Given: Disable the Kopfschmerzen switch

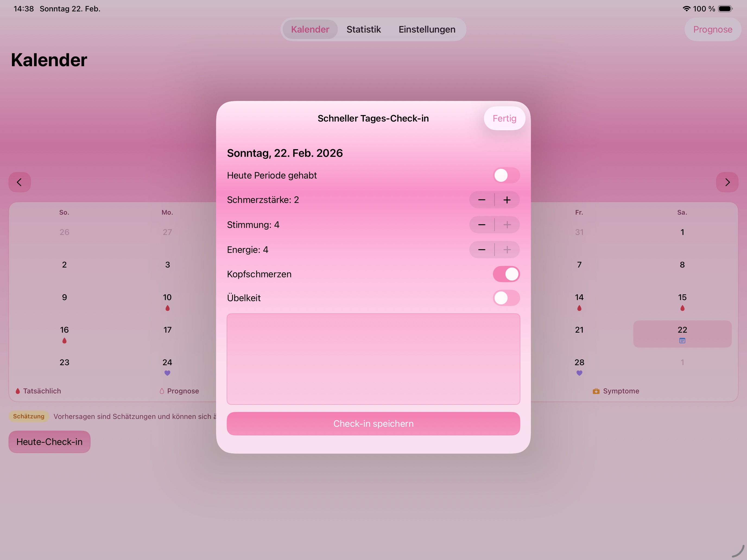Looking at the screenshot, I should 506,274.
